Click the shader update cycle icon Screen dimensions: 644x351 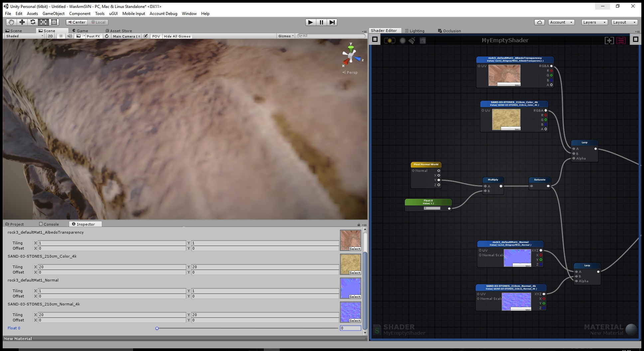[x=390, y=41]
